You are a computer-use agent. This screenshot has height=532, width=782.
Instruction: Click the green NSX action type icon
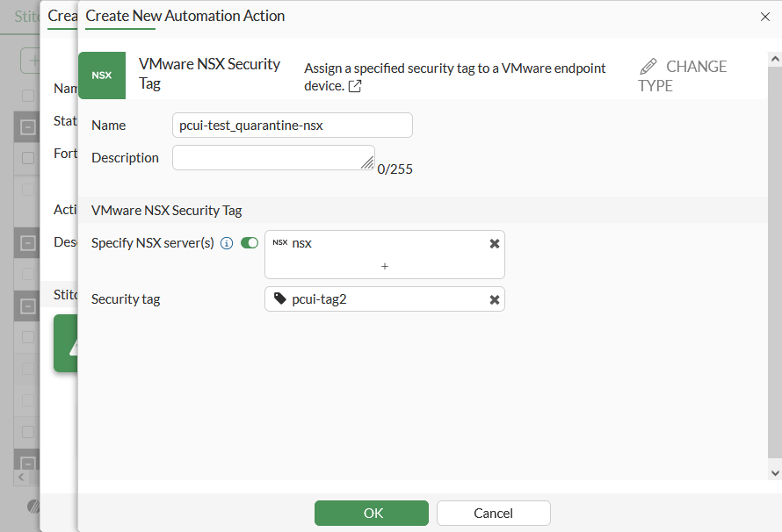pos(102,75)
